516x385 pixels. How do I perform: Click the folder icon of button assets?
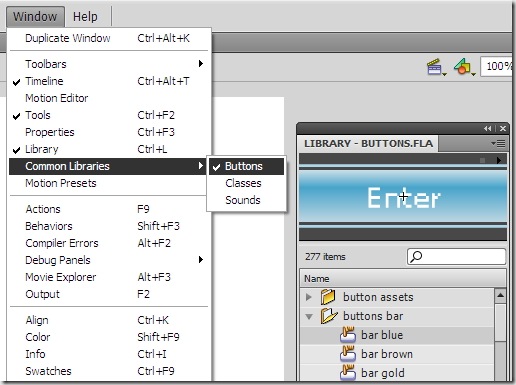(328, 297)
